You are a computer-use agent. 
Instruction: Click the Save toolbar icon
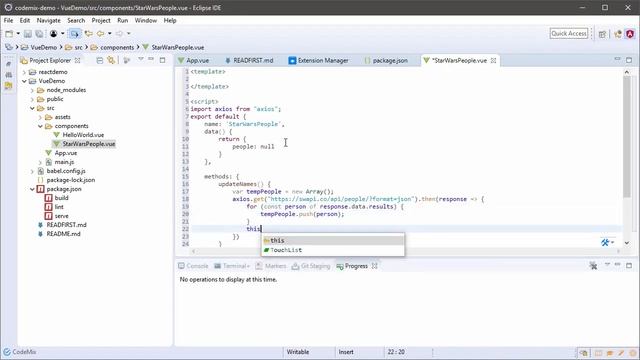28,33
